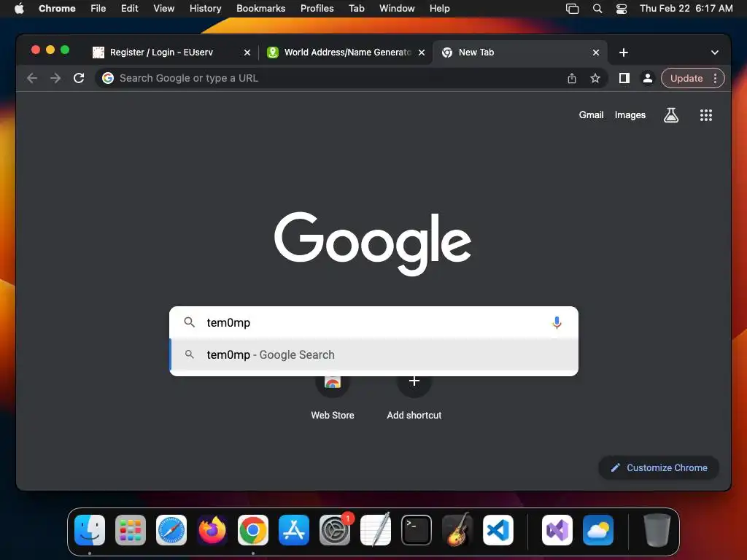
Task: Open the Chrome profile avatar menu
Action: [648, 78]
